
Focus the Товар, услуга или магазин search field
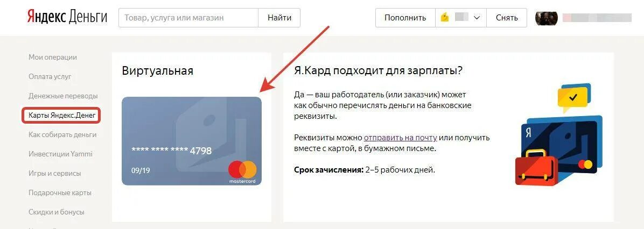point(188,18)
